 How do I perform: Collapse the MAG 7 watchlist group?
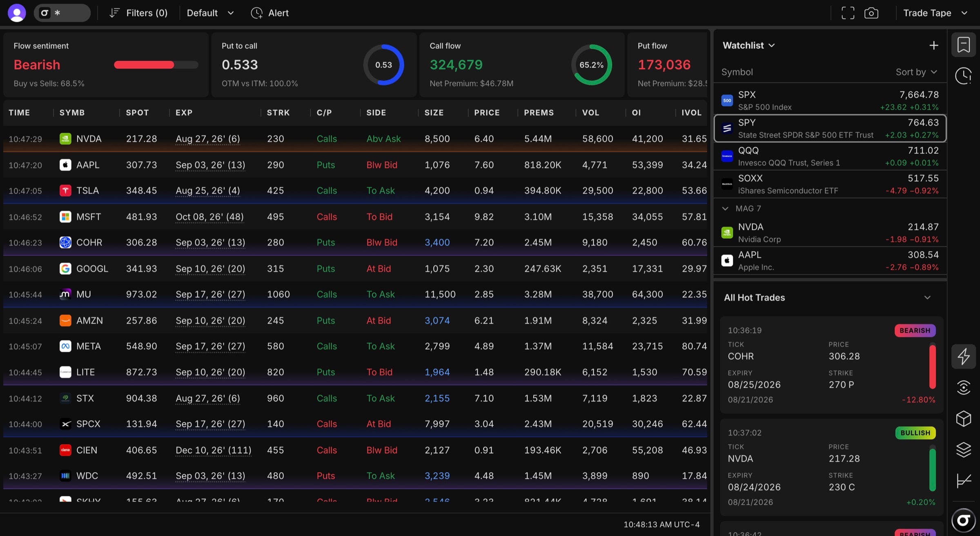click(x=725, y=208)
